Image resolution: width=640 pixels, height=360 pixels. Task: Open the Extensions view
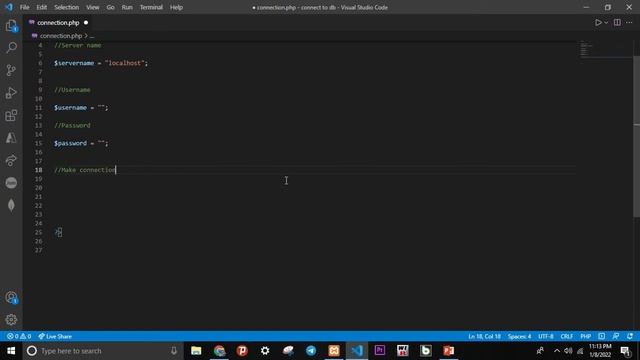point(11,115)
